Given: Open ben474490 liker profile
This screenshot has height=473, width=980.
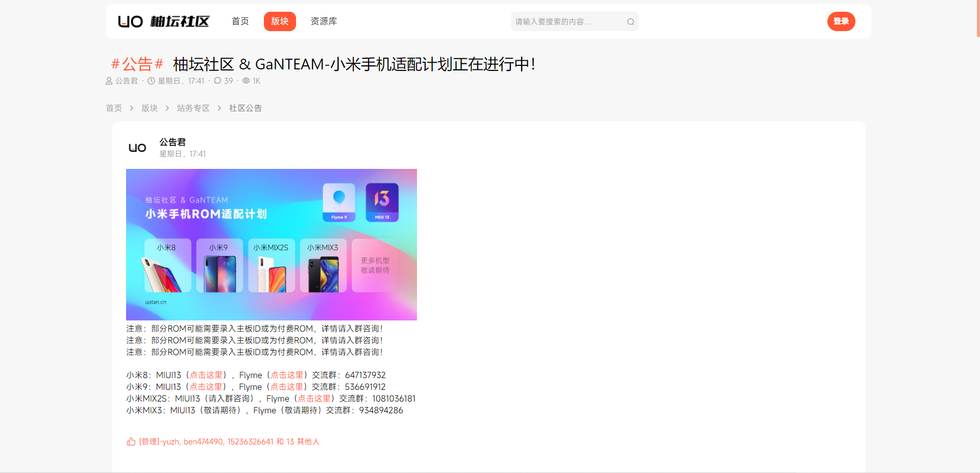Looking at the screenshot, I should pos(203,442).
